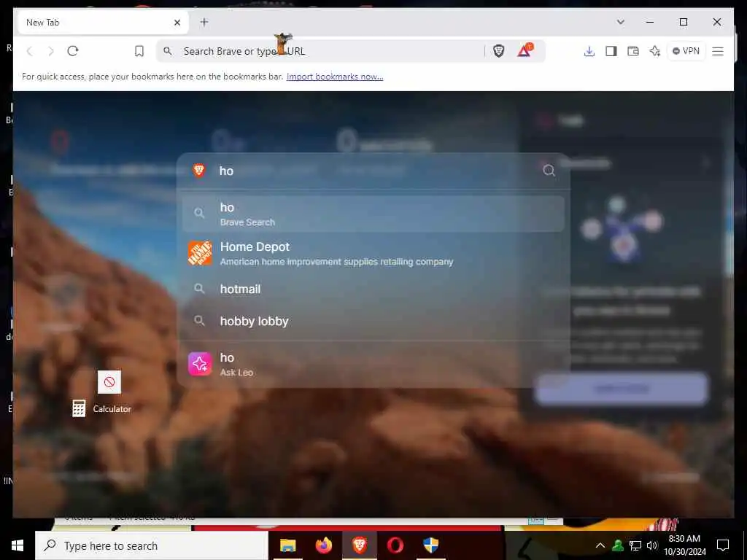Open the Windows Start menu
The width and height of the screenshot is (747, 560).
click(18, 545)
